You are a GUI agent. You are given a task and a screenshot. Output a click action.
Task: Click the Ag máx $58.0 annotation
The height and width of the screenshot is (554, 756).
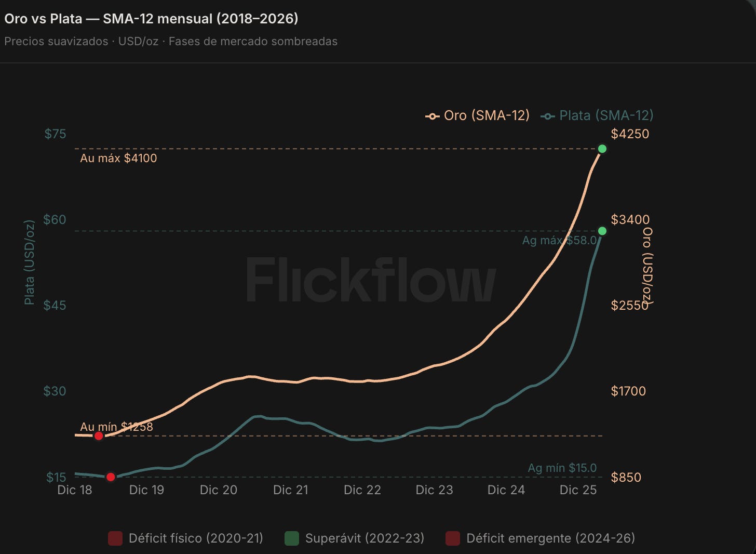tap(560, 240)
